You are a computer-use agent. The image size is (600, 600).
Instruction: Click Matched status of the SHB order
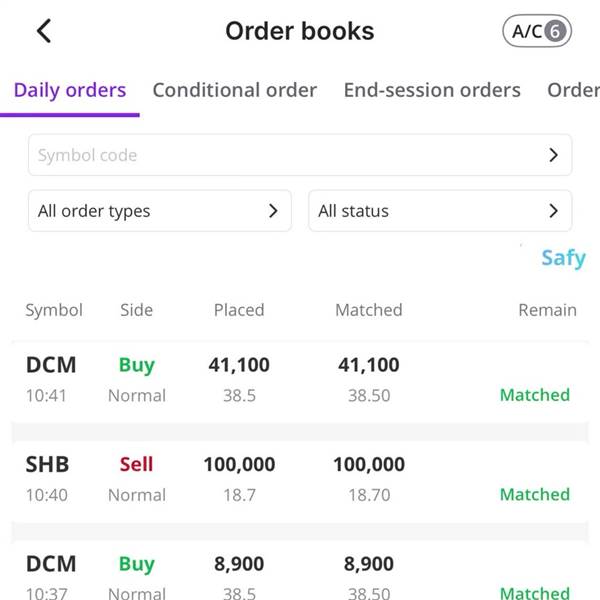tap(535, 494)
